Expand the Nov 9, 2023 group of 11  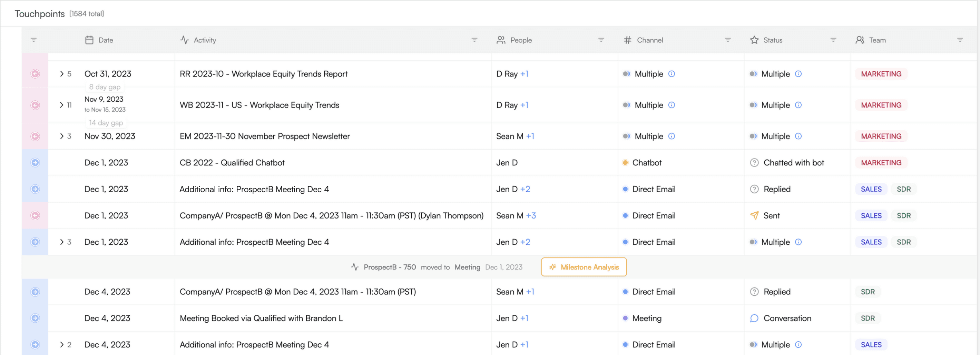pos(62,105)
